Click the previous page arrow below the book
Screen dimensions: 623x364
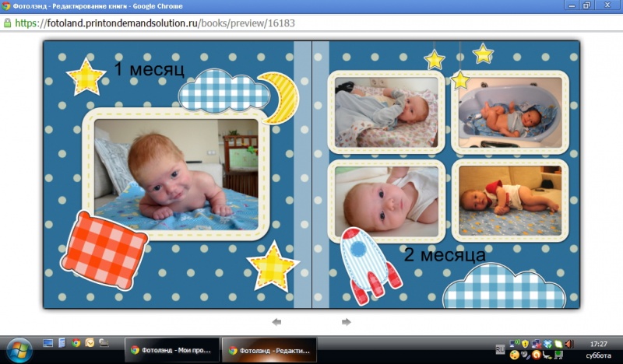pyautogui.click(x=276, y=321)
